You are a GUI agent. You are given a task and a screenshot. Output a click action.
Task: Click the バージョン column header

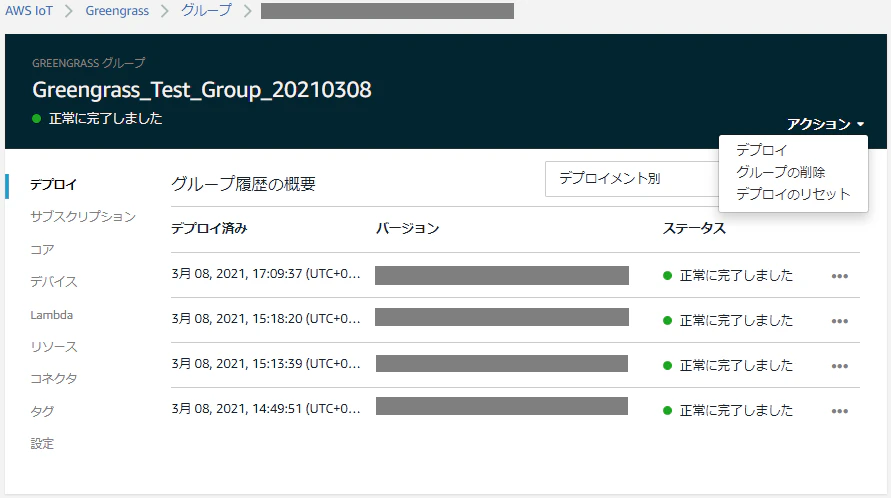point(407,229)
